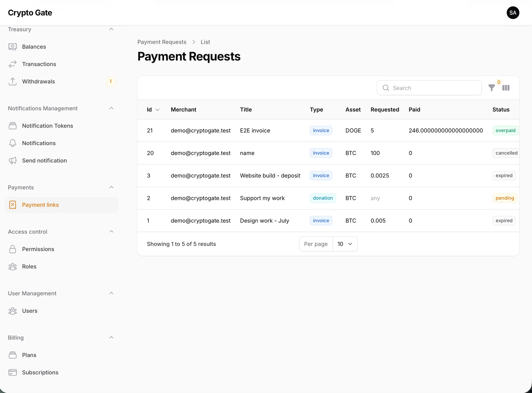
Task: Collapse the Billing section
Action: pyautogui.click(x=111, y=338)
